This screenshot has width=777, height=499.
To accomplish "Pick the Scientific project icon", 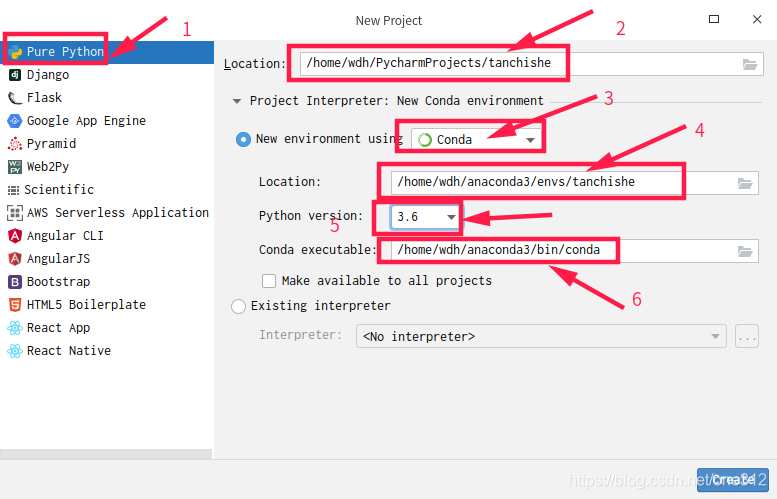I will (13, 190).
